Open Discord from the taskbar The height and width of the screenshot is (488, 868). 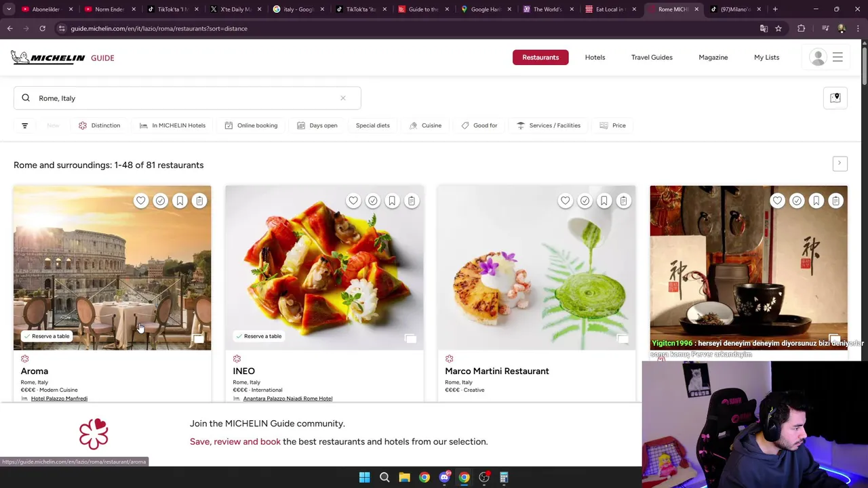(444, 477)
